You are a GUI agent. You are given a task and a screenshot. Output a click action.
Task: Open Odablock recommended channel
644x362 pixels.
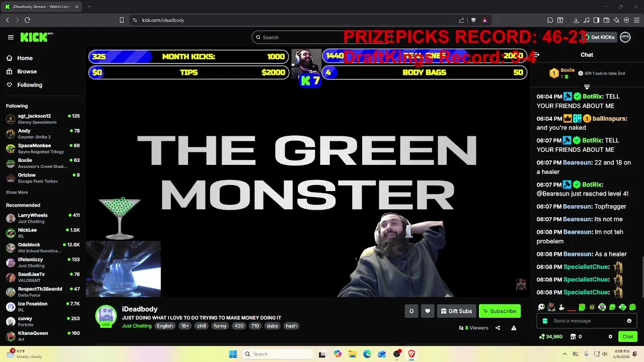click(x=44, y=247)
